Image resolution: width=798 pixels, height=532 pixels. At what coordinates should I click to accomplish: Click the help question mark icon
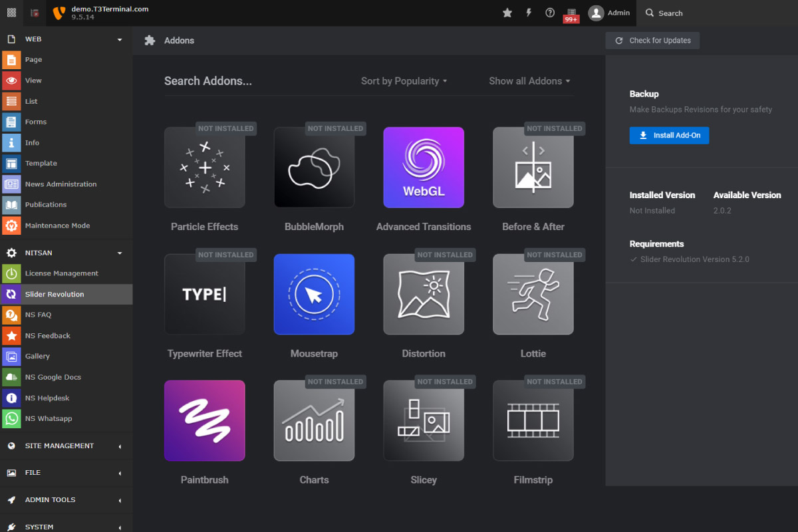click(550, 13)
